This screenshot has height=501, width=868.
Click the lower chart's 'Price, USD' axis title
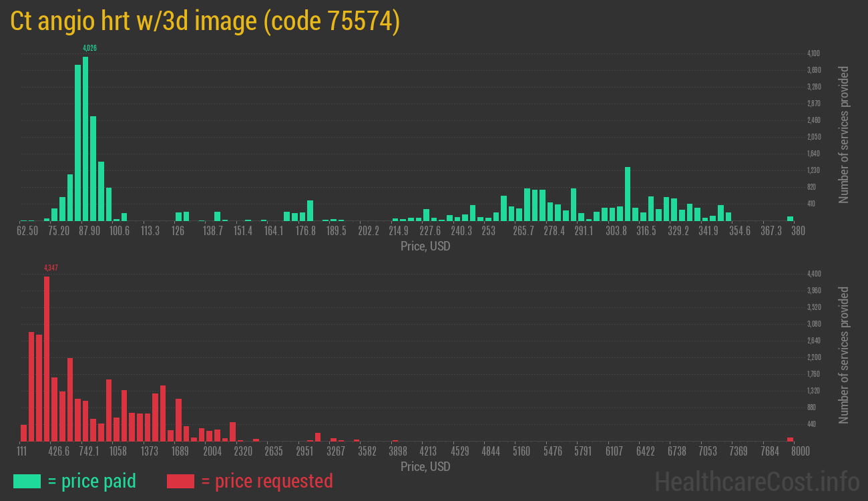tap(425, 466)
